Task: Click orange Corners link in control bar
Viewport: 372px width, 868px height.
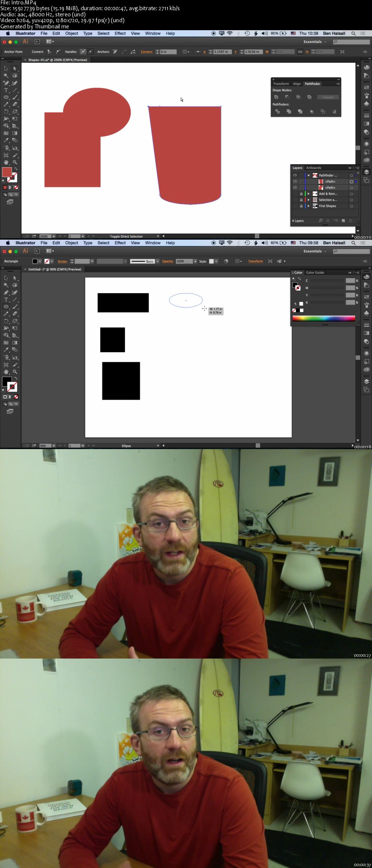Action: (147, 52)
